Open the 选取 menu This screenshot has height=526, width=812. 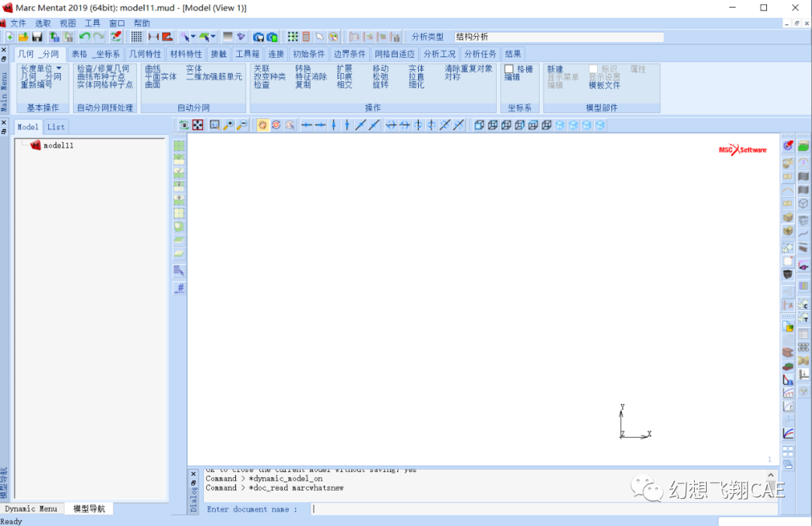43,23
